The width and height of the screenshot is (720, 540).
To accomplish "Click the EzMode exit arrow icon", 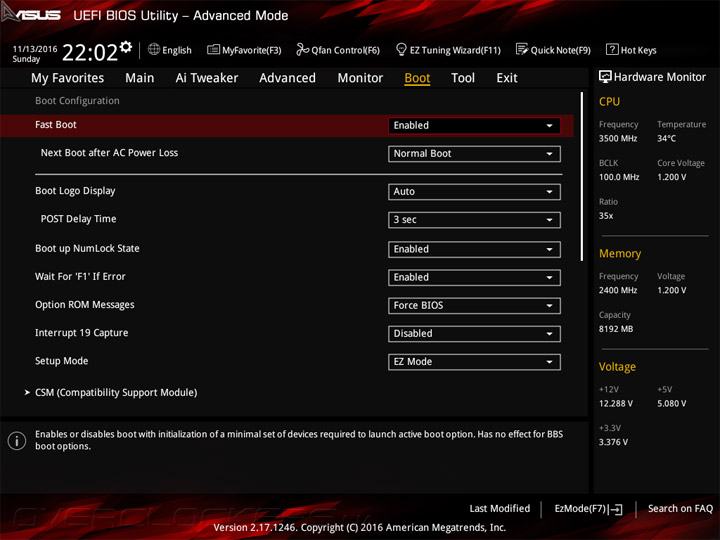I will click(x=616, y=509).
